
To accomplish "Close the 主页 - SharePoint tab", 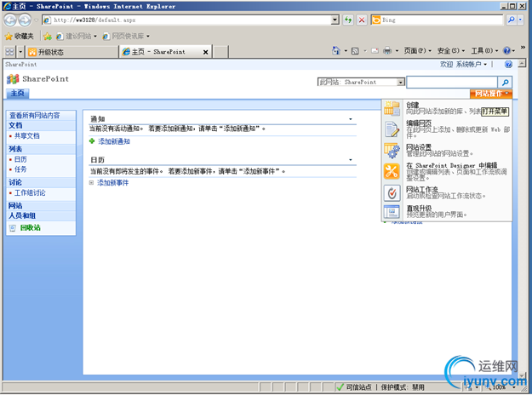I will (205, 52).
